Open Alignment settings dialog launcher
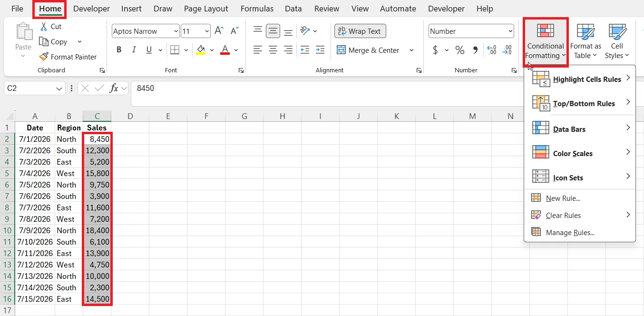This screenshot has width=644, height=316. click(x=419, y=70)
